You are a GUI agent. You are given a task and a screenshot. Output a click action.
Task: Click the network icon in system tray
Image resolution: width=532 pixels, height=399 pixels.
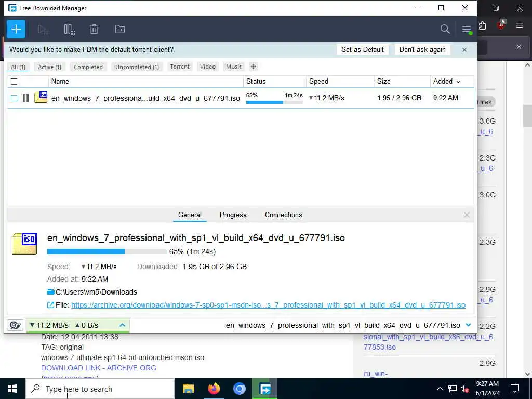pos(453,389)
